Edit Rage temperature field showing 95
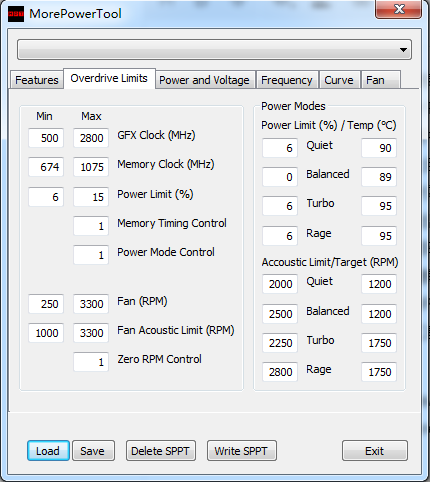The image size is (430, 482). (379, 236)
